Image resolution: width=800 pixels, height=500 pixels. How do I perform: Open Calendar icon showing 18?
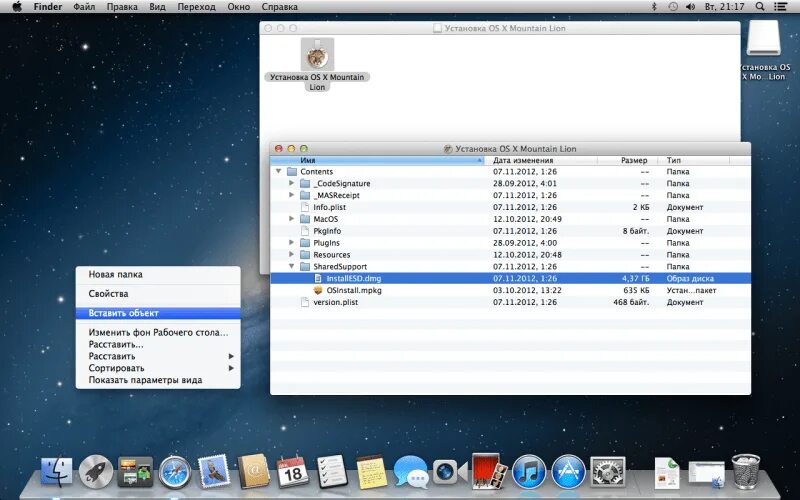pyautogui.click(x=292, y=471)
